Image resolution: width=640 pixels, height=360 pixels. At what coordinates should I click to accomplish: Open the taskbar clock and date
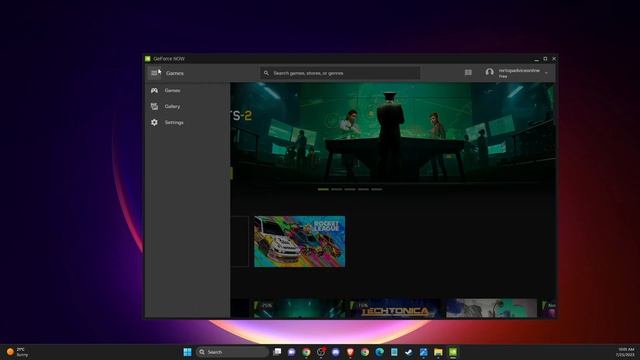click(626, 352)
